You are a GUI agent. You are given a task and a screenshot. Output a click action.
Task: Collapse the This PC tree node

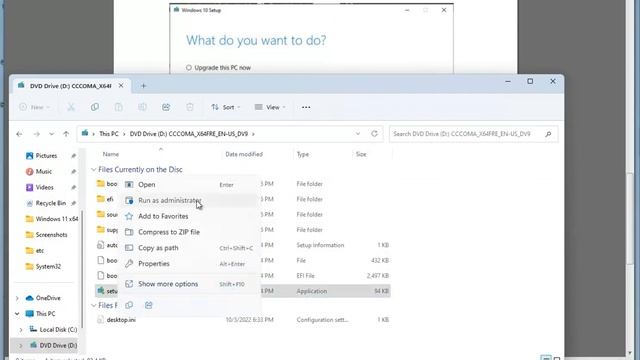[17, 314]
